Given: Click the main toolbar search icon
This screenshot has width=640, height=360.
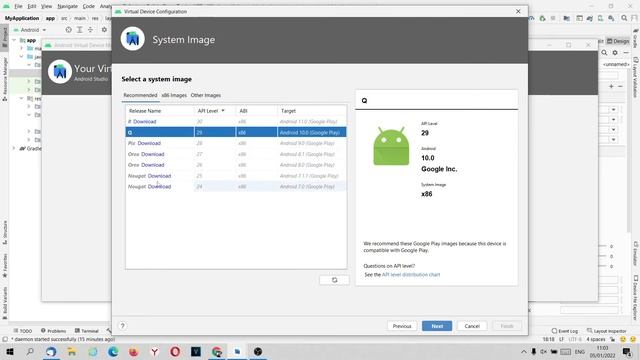Looking at the screenshot, I should tap(624, 18).
